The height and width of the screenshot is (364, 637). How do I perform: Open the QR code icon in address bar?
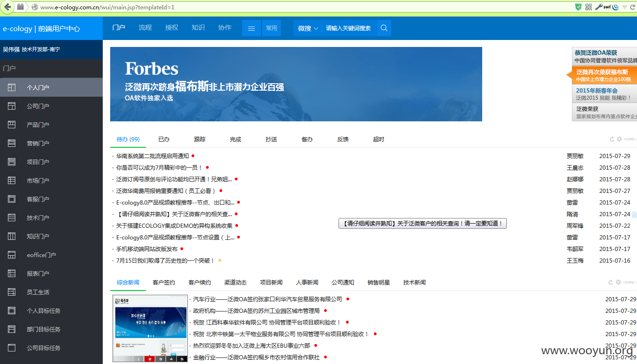(x=589, y=7)
